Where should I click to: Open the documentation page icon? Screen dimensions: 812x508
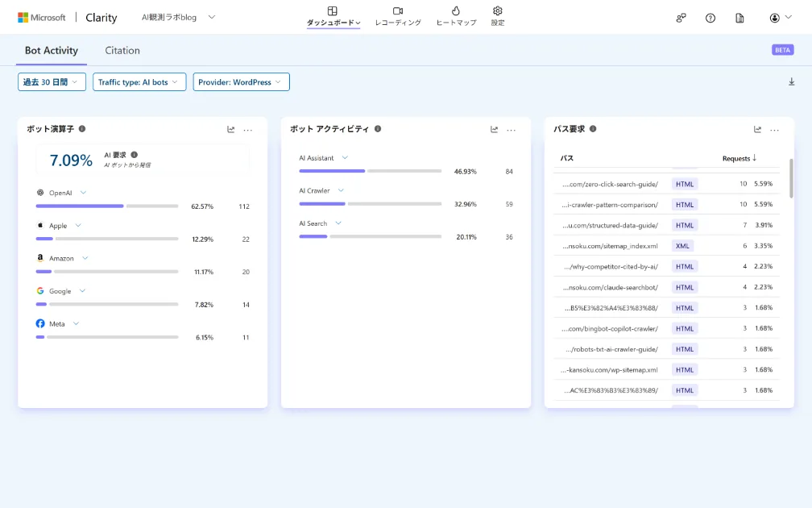point(739,18)
